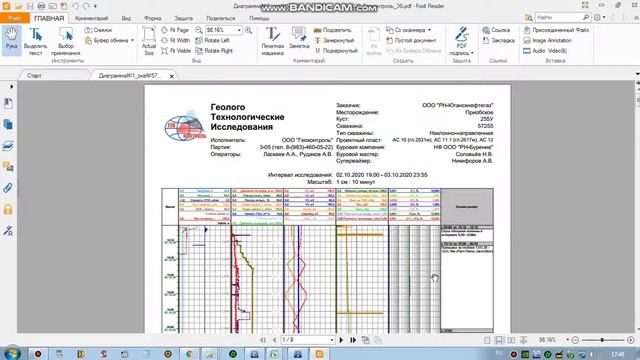Open the ribbon zoom percentage dropdown
Screen dimensions: 640x360
point(239,30)
